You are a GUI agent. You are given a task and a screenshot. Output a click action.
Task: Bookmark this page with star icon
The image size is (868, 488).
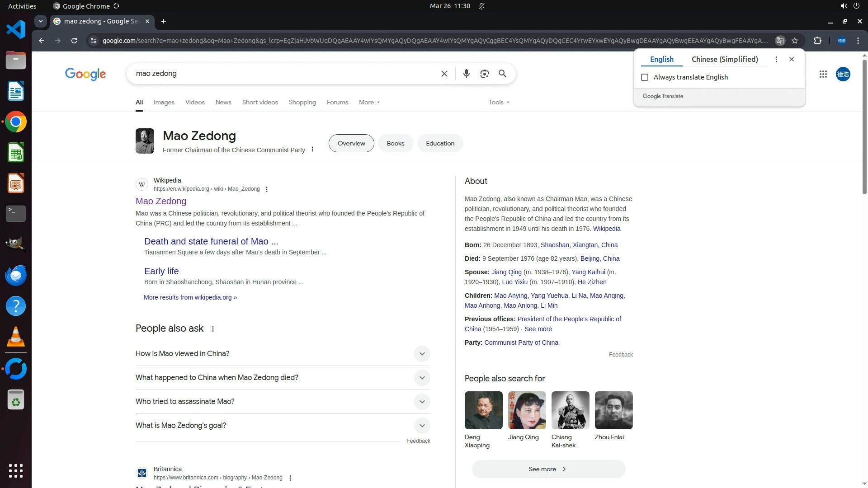(795, 41)
